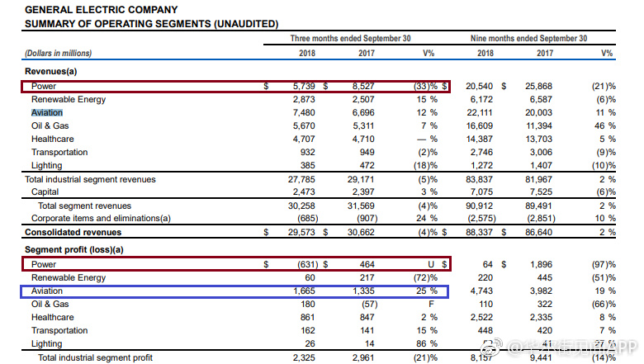Click "Three months ended September 30" column header
Viewport: 644px width, 364px height.
point(350,38)
